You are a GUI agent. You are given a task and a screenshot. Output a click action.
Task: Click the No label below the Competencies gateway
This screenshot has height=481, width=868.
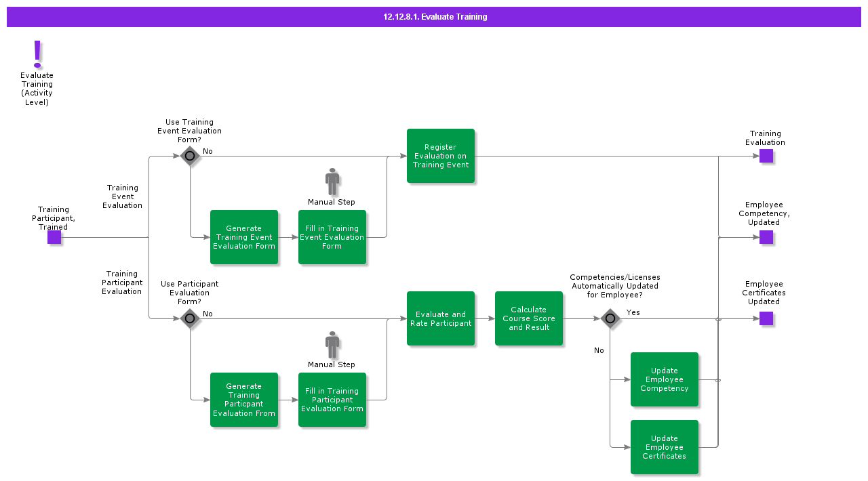pyautogui.click(x=599, y=350)
